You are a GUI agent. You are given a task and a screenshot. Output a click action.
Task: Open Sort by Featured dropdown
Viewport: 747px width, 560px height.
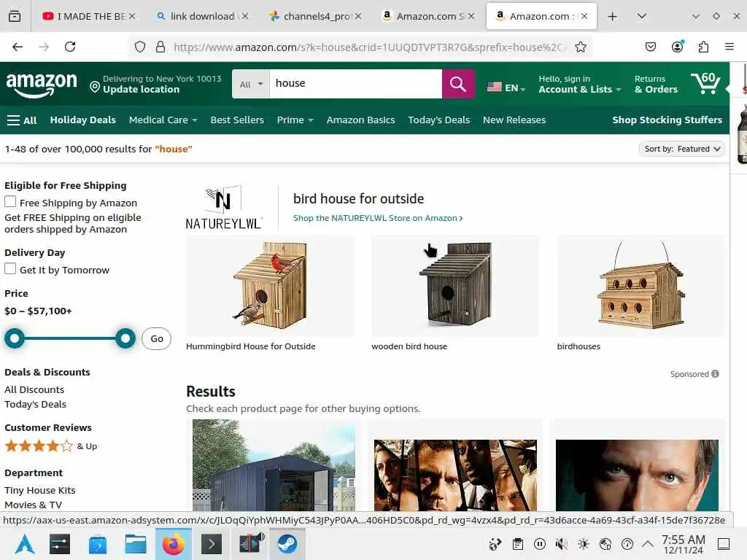pos(682,149)
